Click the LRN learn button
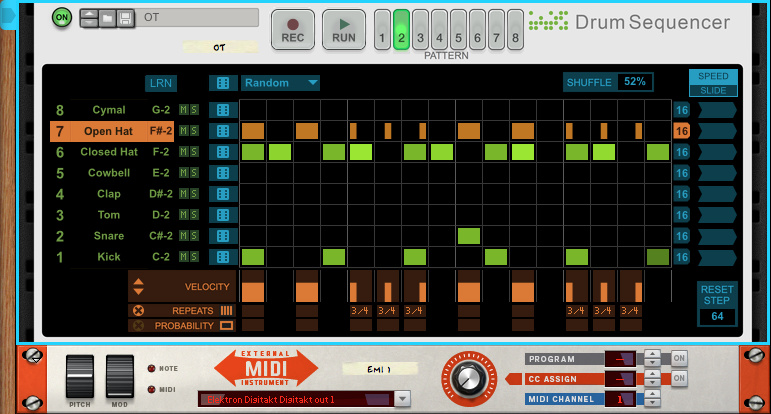Viewport: 771px width, 414px height. point(160,83)
